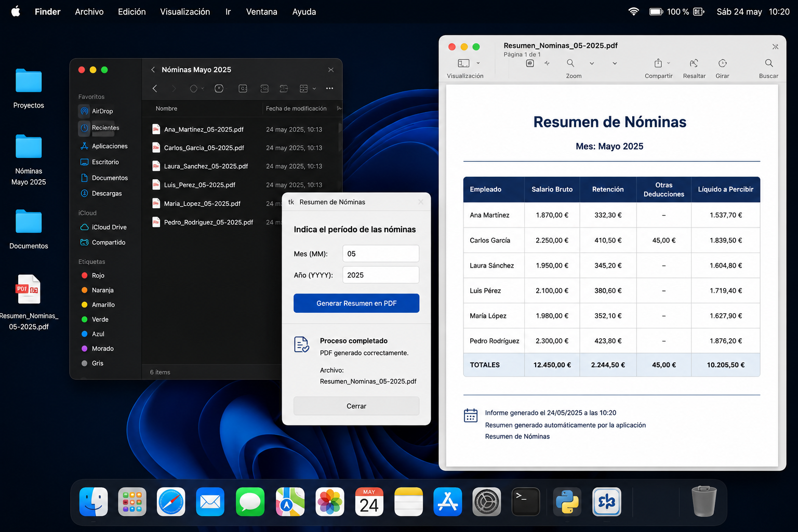Select iCloud Drive in the Finder sidebar
The height and width of the screenshot is (532, 798).
pos(103,227)
